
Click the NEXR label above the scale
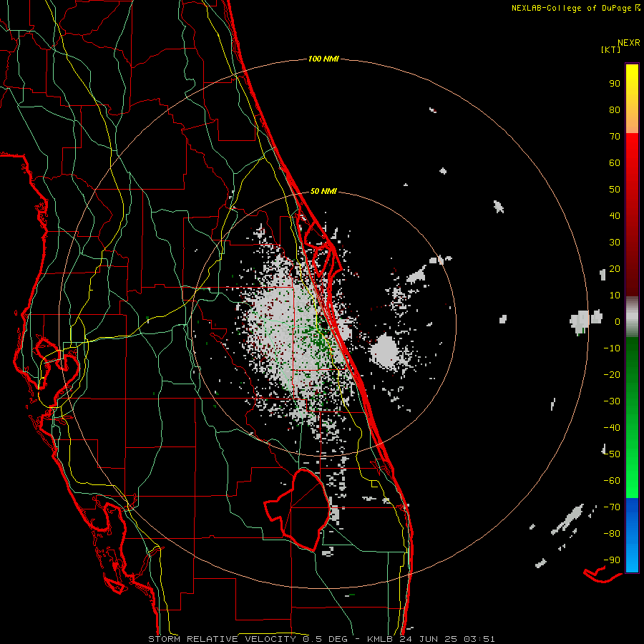point(628,43)
